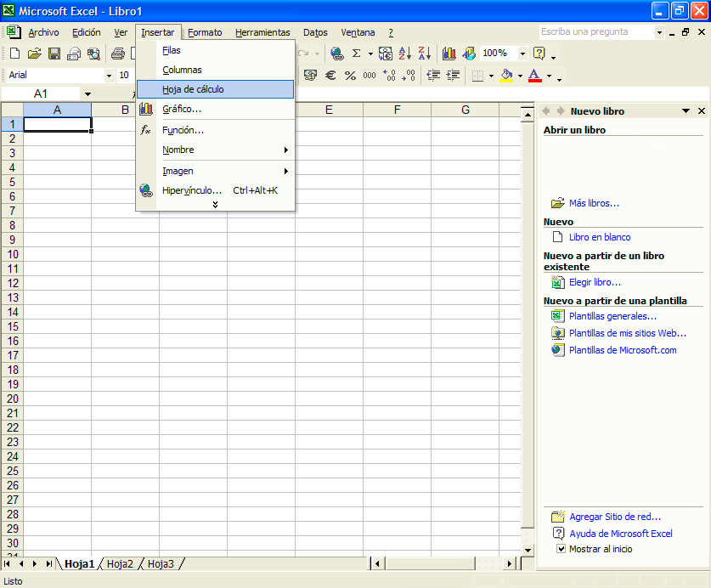Click the E-mail envelope toolbar icon
The width and height of the screenshot is (711, 588).
[x=74, y=54]
